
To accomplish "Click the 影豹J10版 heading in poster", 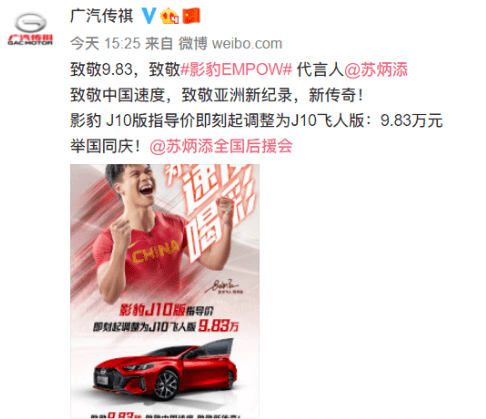I will (x=152, y=310).
